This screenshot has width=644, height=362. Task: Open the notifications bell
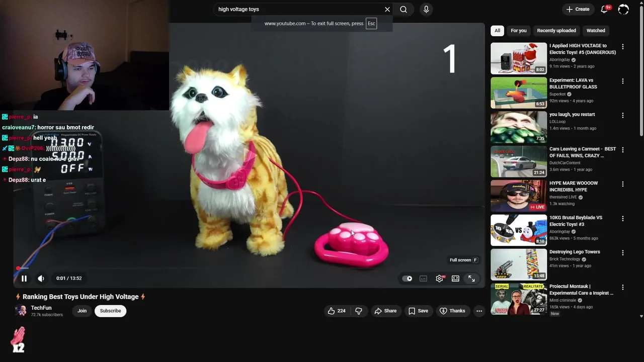(x=605, y=9)
